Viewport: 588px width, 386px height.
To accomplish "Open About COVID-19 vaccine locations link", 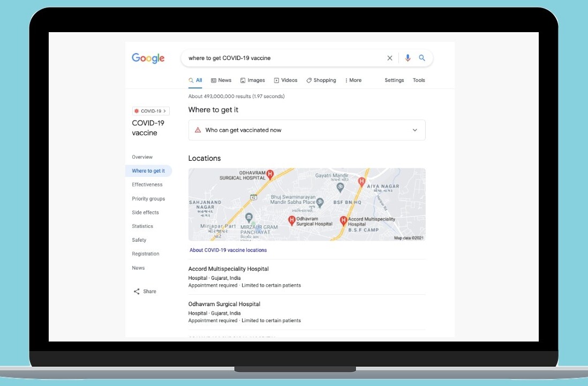I will 228,250.
